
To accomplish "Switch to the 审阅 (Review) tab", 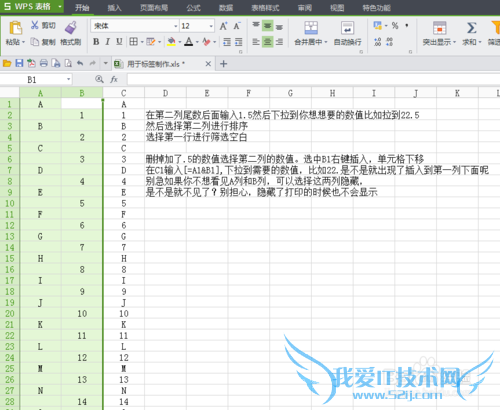I will click(305, 8).
